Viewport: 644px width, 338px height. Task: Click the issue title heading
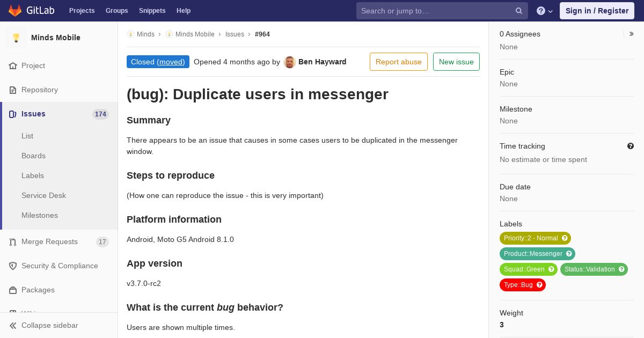[258, 94]
